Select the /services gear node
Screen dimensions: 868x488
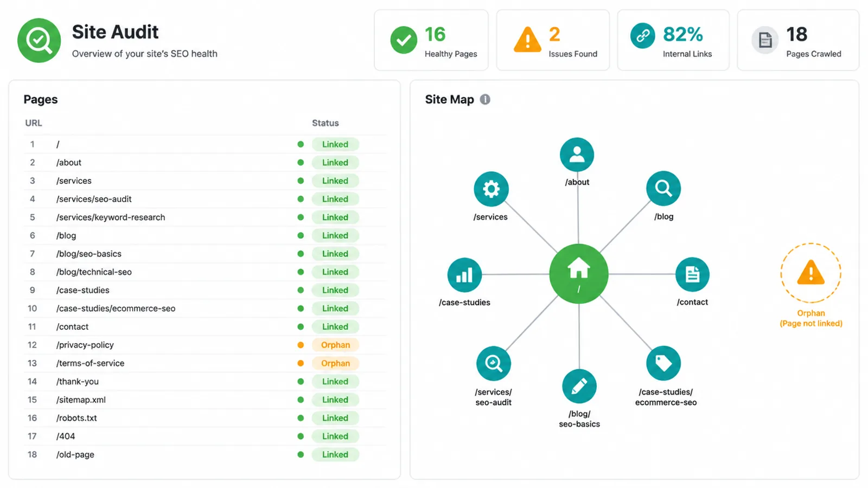(491, 189)
